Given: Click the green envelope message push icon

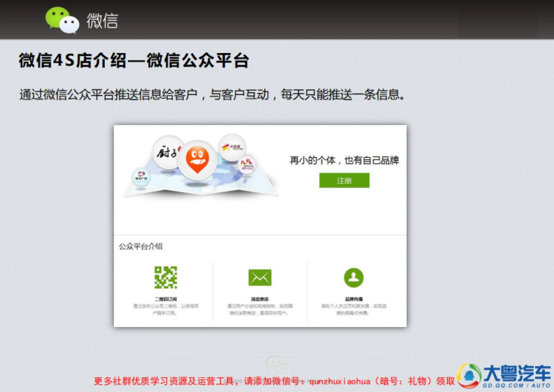Looking at the screenshot, I should tap(260, 277).
